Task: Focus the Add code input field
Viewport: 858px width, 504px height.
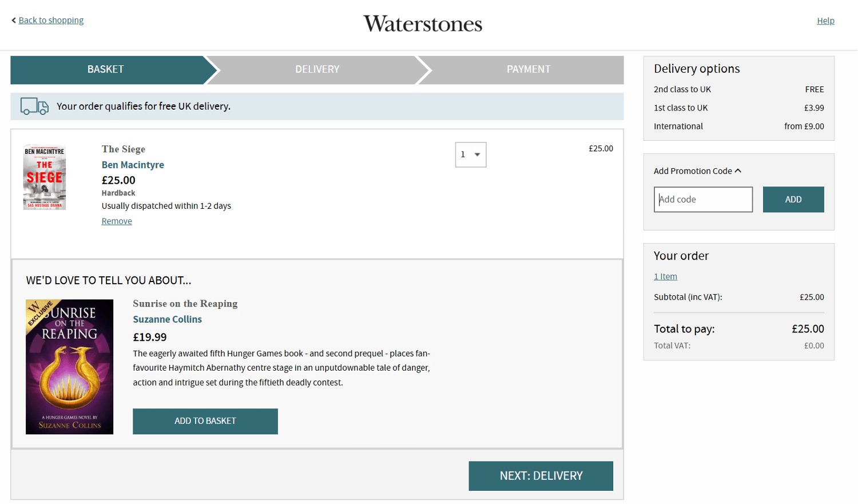Action: [x=703, y=199]
